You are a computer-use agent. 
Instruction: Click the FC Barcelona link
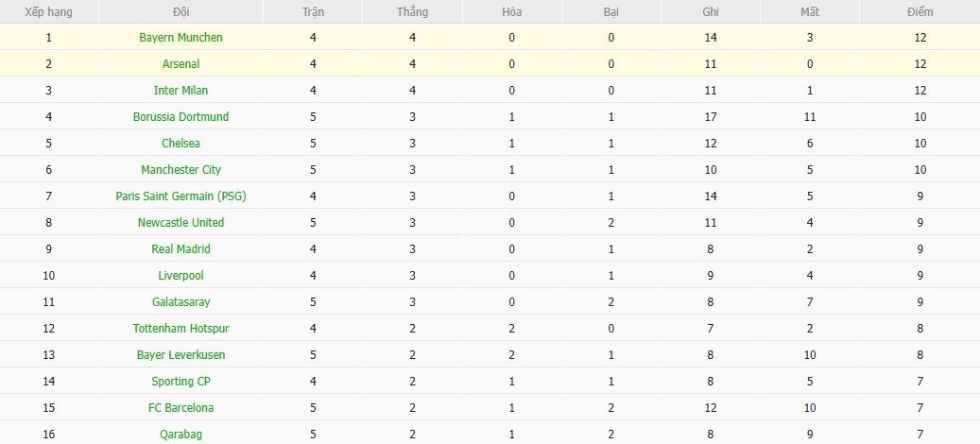point(181,408)
